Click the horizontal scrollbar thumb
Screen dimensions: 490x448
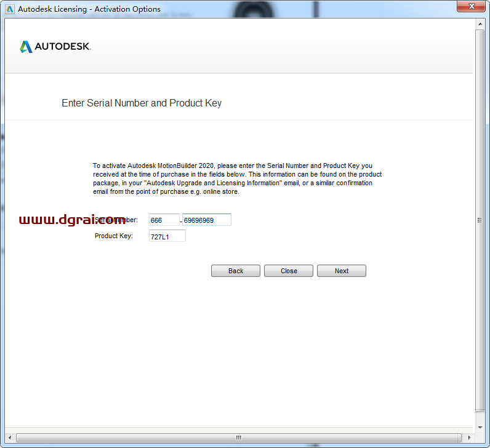pos(238,438)
